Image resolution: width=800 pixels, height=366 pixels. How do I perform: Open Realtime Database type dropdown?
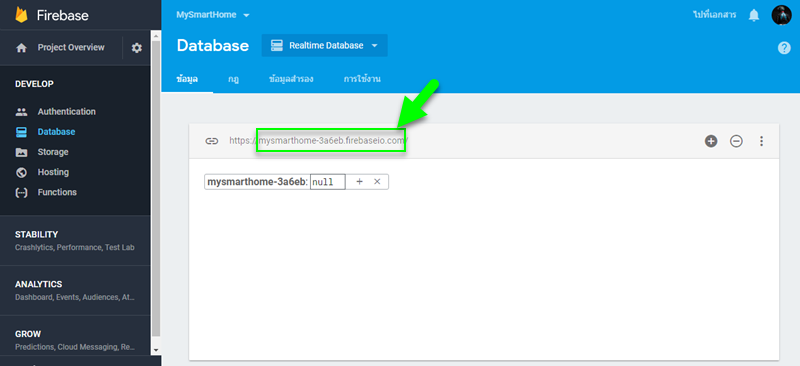pos(324,45)
